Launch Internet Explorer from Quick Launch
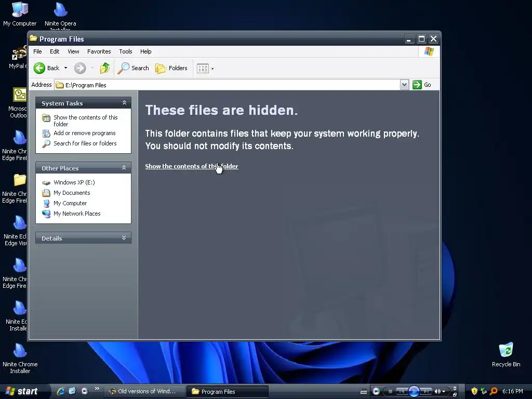The width and height of the screenshot is (532, 399). (x=61, y=391)
